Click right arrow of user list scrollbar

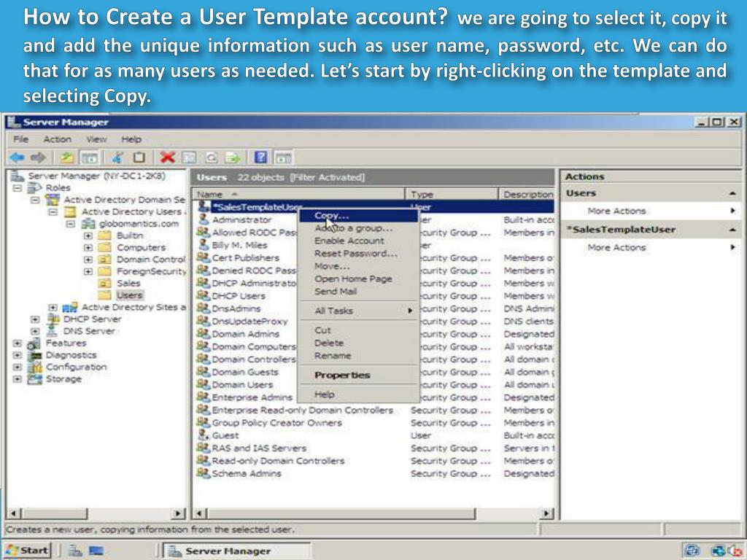[547, 513]
